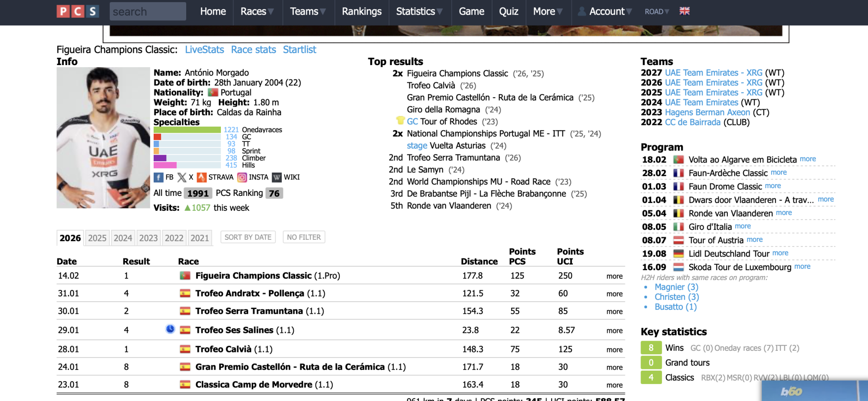Switch to the 2025 season tab

coord(97,238)
